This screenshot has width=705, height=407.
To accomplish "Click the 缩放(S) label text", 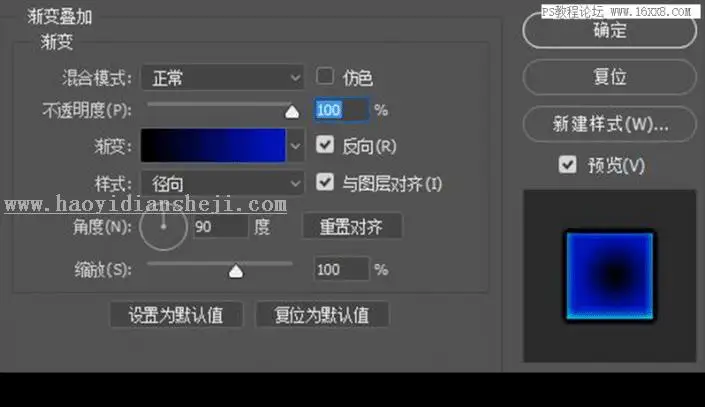I will [103, 270].
